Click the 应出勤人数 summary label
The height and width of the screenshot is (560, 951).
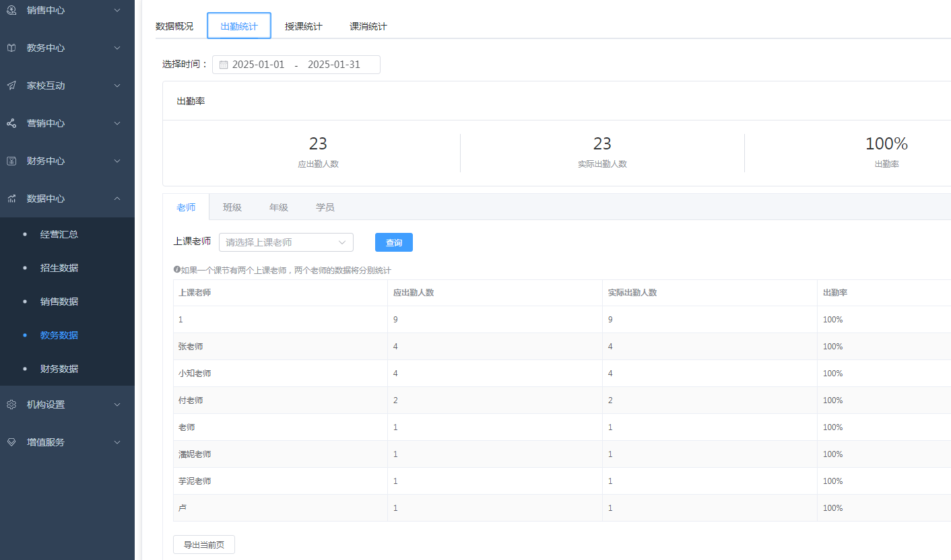click(x=319, y=164)
